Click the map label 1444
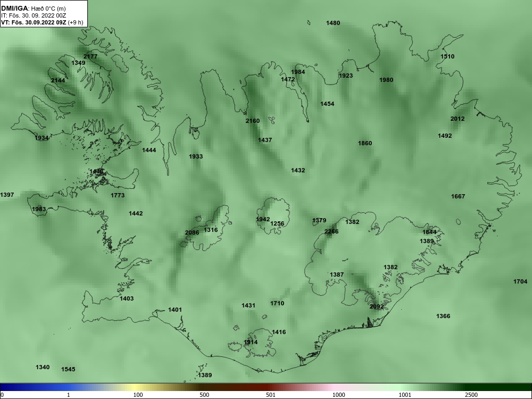 coord(149,151)
